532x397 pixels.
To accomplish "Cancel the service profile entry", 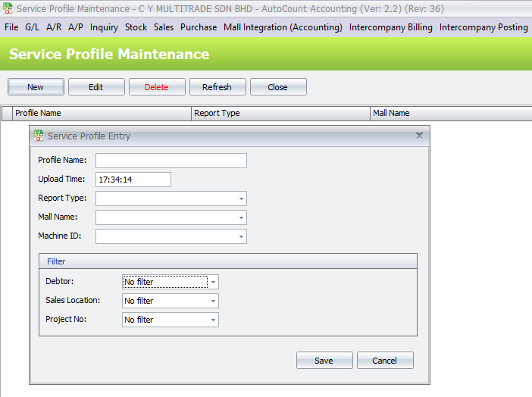I will (385, 361).
